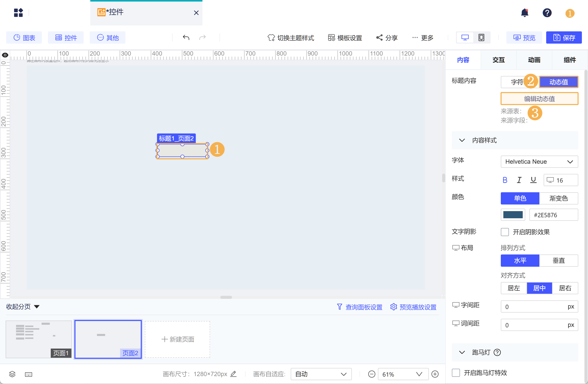Image resolution: width=588 pixels, height=384 pixels.
Task: Click the zoom in plus icon
Action: (x=435, y=374)
